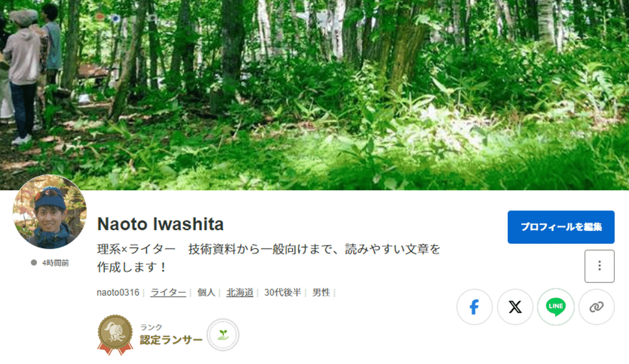Click the round profile avatar photo
This screenshot has width=629, height=364.
tap(50, 212)
